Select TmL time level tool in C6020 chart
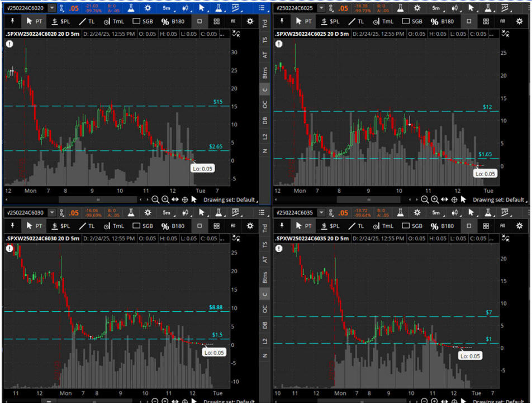 pos(113,21)
